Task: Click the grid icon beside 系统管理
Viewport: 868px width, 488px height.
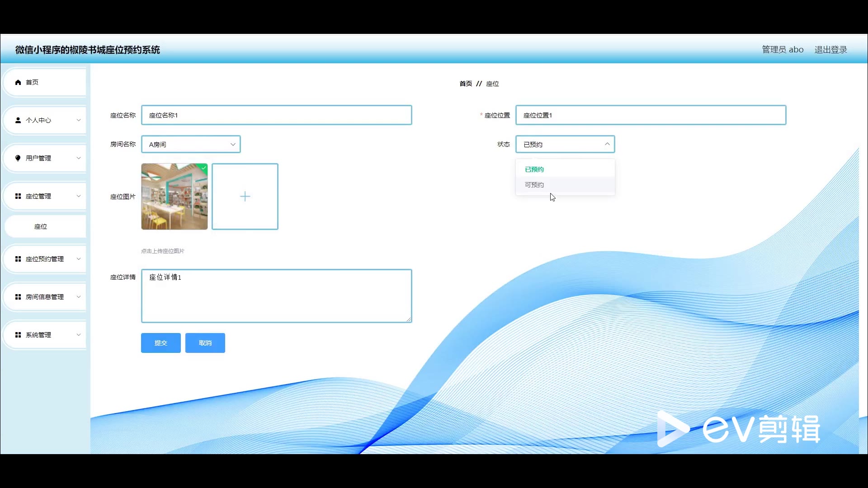Action: (18, 335)
